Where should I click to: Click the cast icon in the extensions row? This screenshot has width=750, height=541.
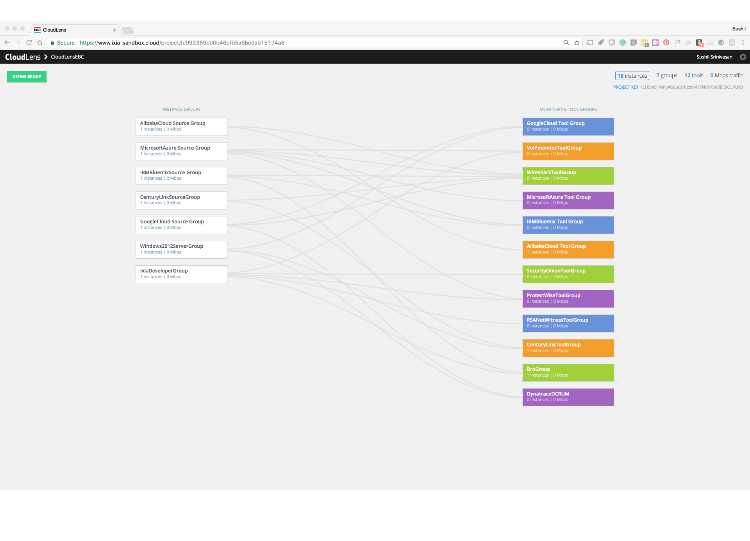click(590, 43)
